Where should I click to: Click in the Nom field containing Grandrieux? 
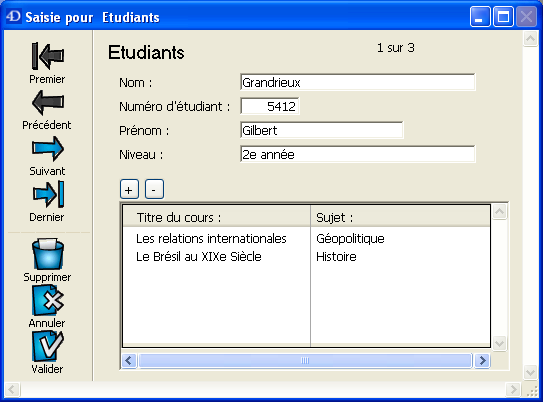tap(357, 82)
